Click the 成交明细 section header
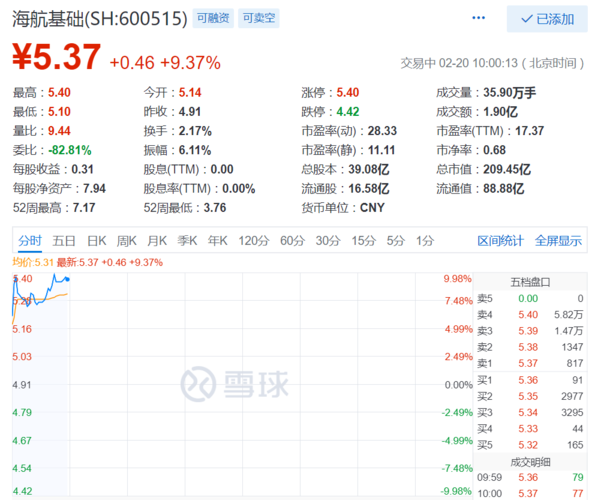The image size is (595, 500). [530, 462]
